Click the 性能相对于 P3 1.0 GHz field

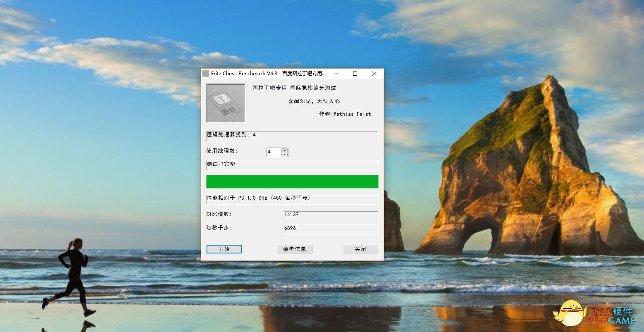coord(292,199)
